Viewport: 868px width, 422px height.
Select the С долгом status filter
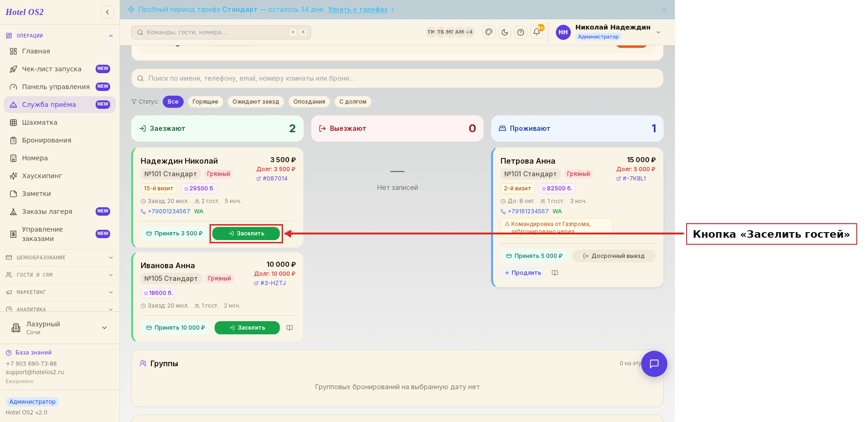[353, 102]
